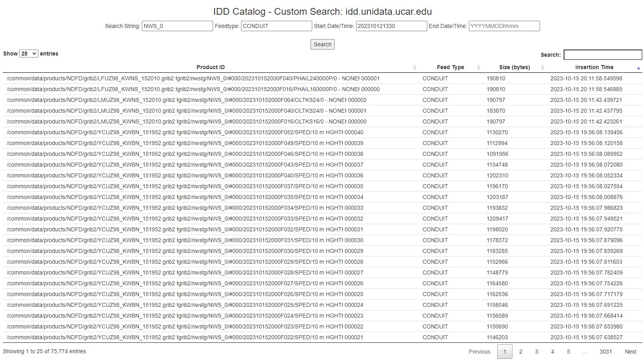
Task: Click the Feed Type sort arrows icon
Action: (x=479, y=67)
